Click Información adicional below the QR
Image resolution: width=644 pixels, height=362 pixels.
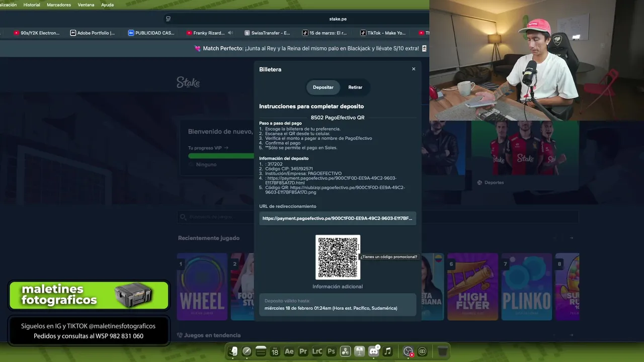click(338, 287)
